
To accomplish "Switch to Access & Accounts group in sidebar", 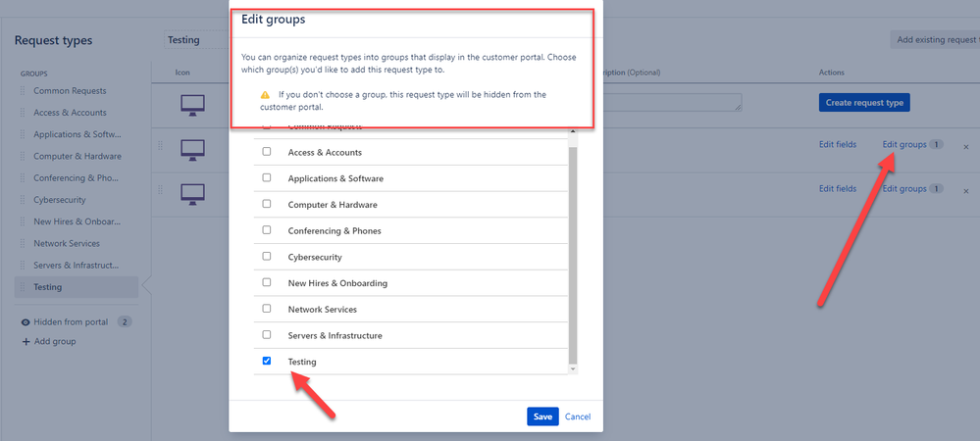I will coord(70,113).
